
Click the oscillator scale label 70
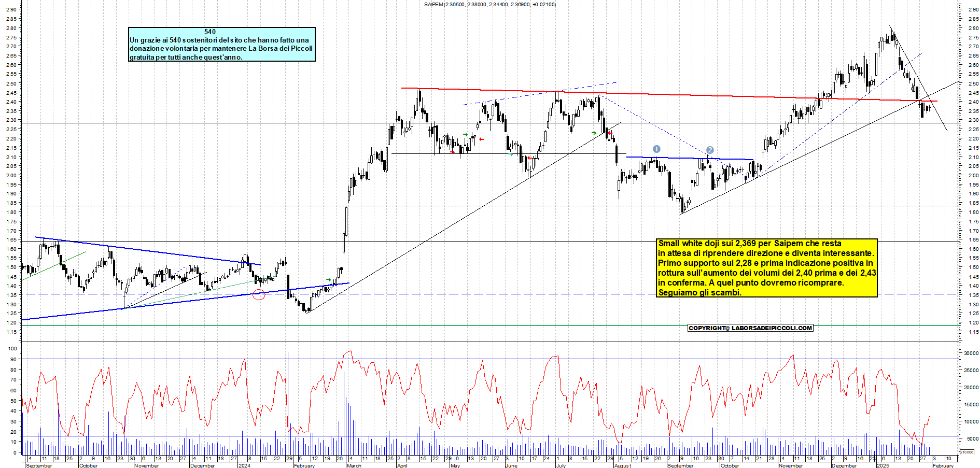[x=13, y=380]
